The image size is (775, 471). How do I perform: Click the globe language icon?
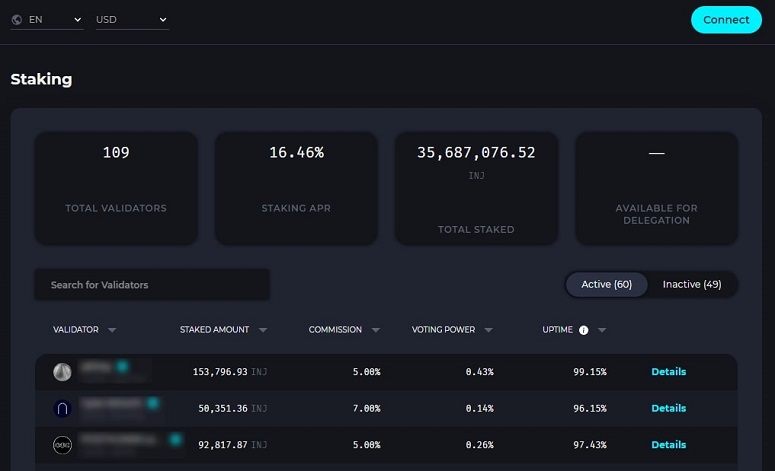[17, 20]
